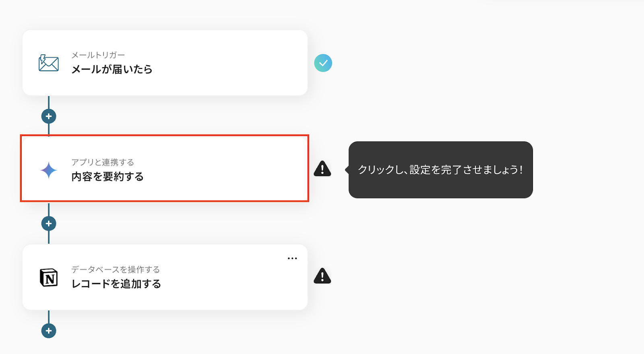Click the green checkmark status badge
This screenshot has height=354, width=644.
coord(323,63)
